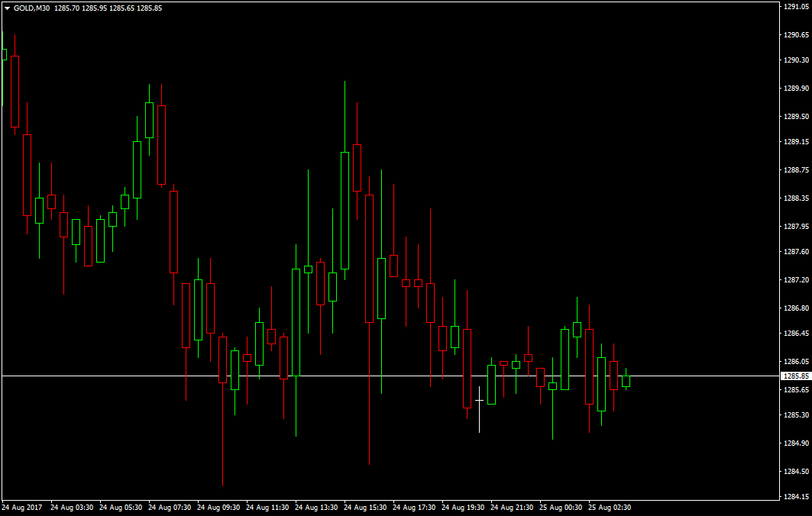Click the 24 Aug 15:30 time label
The width and height of the screenshot is (812, 516).
(x=365, y=507)
